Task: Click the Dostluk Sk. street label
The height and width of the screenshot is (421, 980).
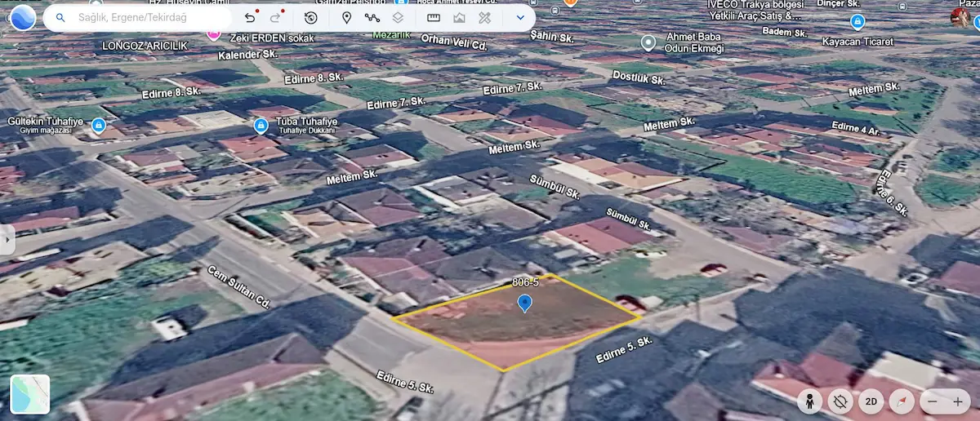Action: [x=639, y=78]
